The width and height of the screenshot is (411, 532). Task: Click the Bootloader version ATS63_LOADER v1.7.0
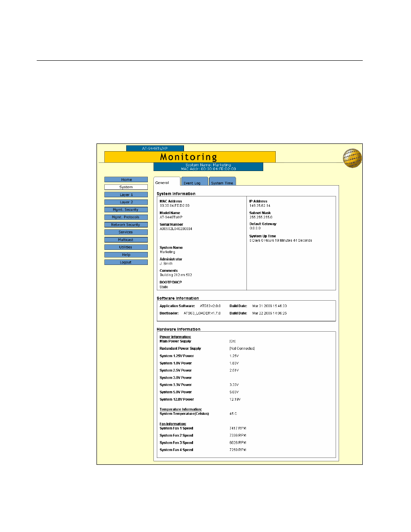(202, 314)
